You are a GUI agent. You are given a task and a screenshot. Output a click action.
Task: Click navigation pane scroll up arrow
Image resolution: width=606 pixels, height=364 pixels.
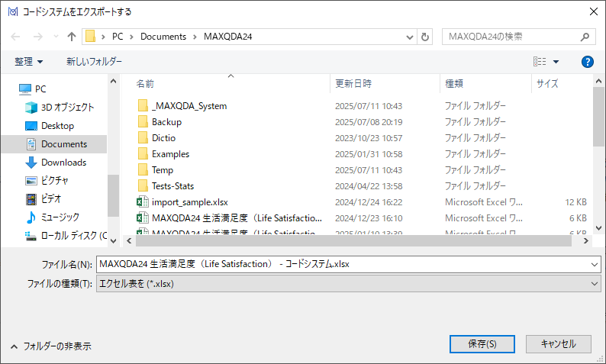click(x=113, y=81)
